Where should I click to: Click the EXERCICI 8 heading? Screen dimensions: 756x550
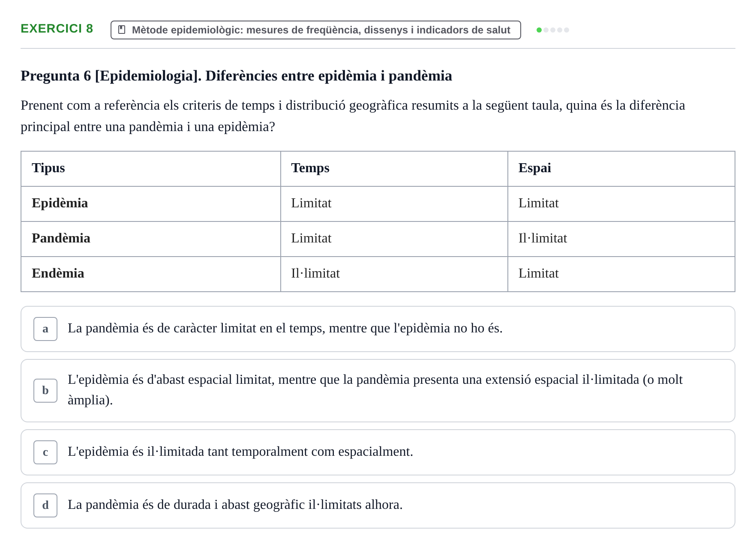click(x=57, y=29)
